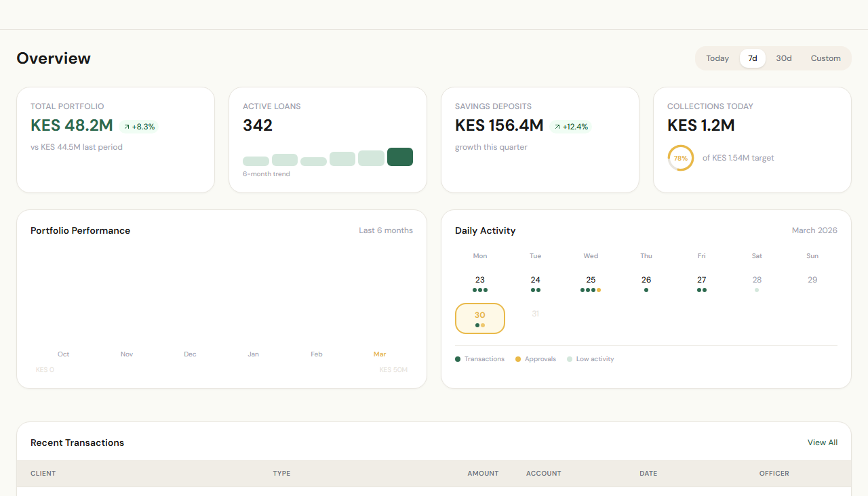Viewport: 868px width, 496px height.
Task: Click the +8.3% portfolio growth badge
Action: pyautogui.click(x=139, y=127)
